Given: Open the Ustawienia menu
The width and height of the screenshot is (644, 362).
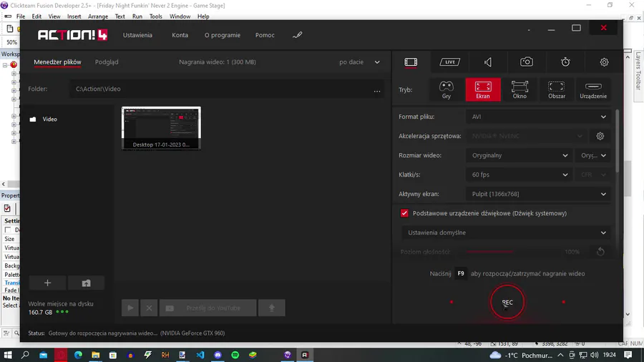Looking at the screenshot, I should (137, 35).
